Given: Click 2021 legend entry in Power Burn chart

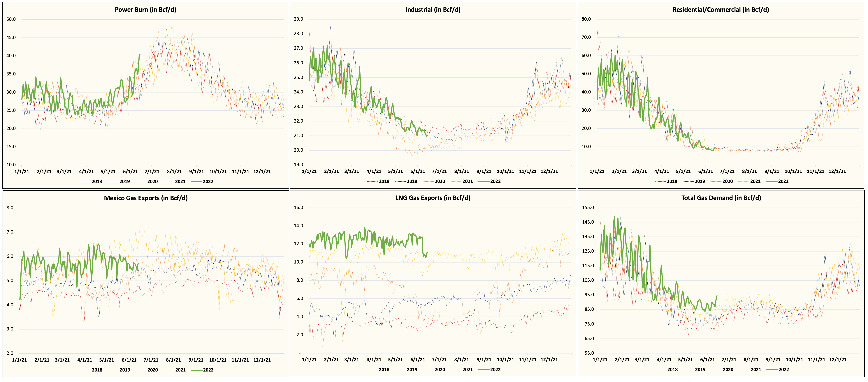Looking at the screenshot, I should tap(180, 182).
